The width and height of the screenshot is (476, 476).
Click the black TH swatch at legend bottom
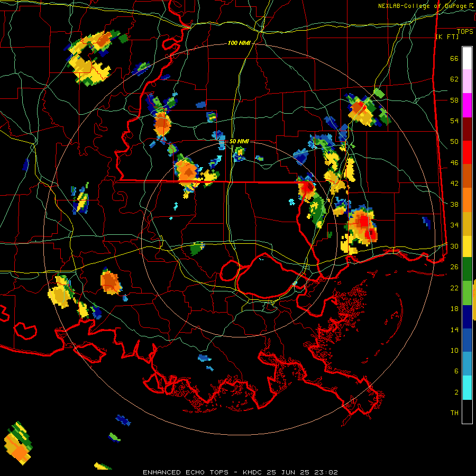pyautogui.click(x=467, y=411)
